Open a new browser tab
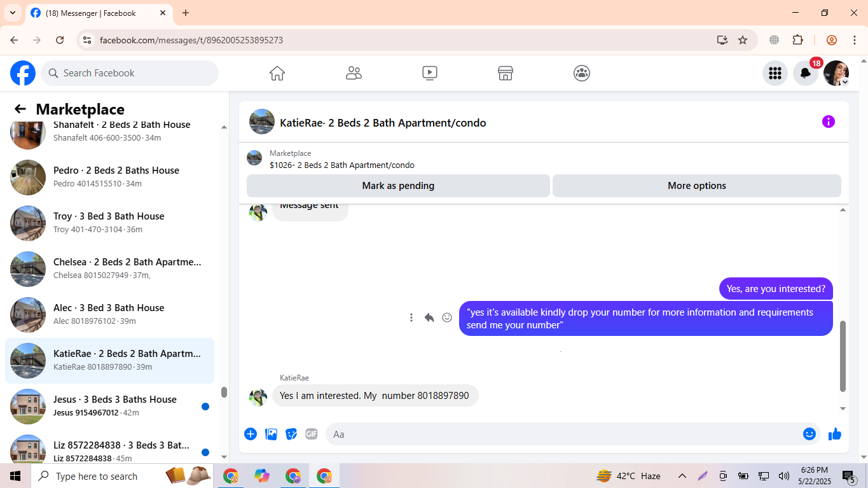 pos(186,13)
